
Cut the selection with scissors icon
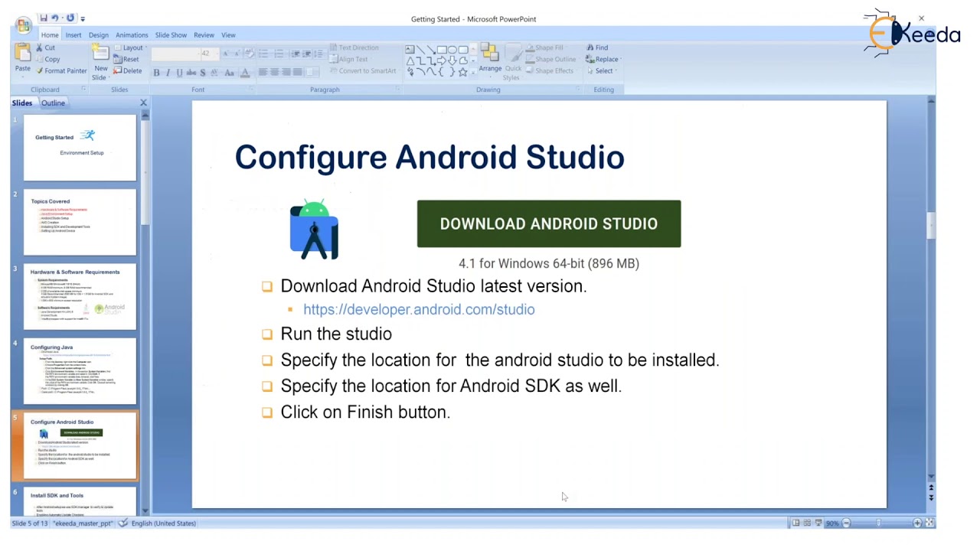pyautogui.click(x=45, y=47)
